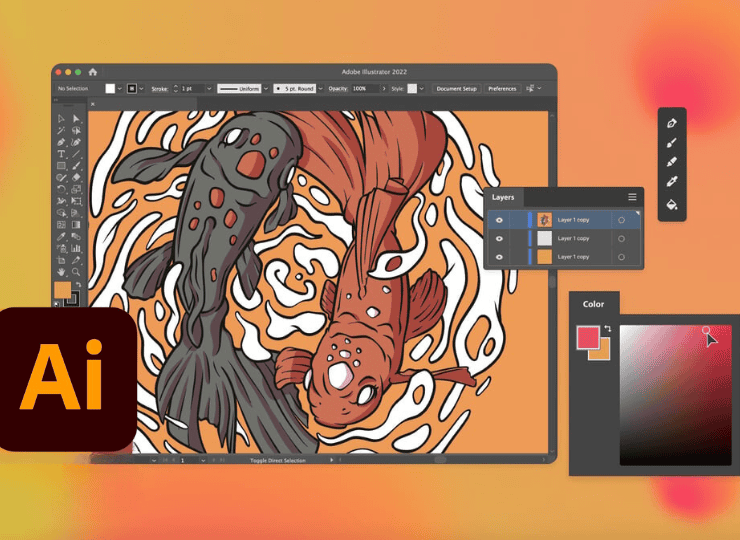Image resolution: width=740 pixels, height=540 pixels.
Task: Select the Mesh tool
Action: 61,225
